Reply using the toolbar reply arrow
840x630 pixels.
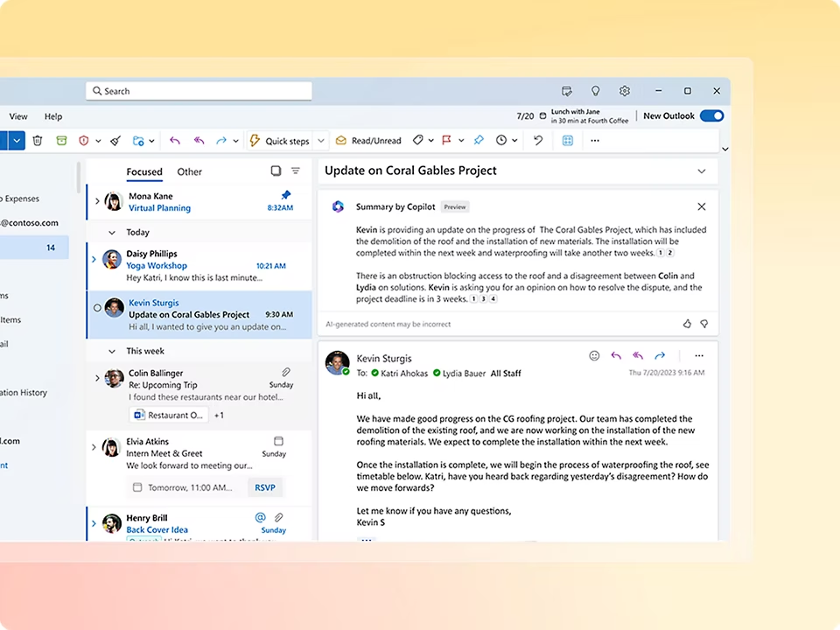coord(175,141)
